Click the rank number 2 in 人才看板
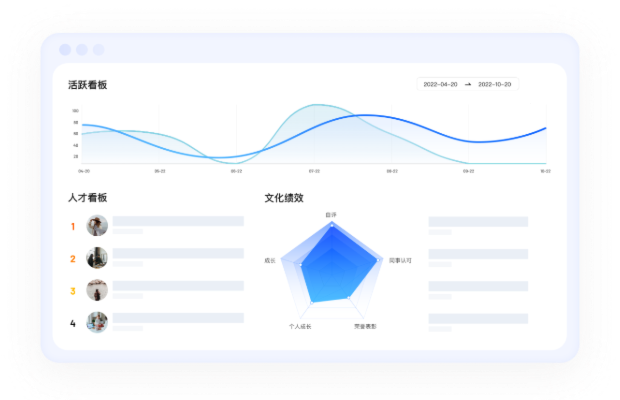Screen dimensions: 620x400 point(73,259)
